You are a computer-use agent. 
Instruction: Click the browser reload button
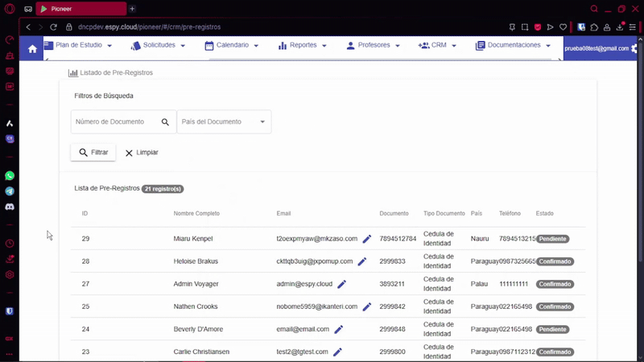pos(54,27)
